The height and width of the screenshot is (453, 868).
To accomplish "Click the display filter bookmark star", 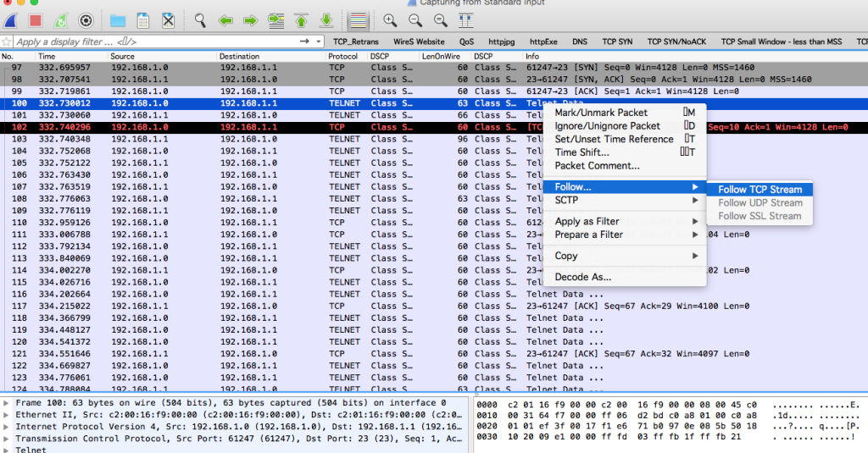I will (7, 42).
